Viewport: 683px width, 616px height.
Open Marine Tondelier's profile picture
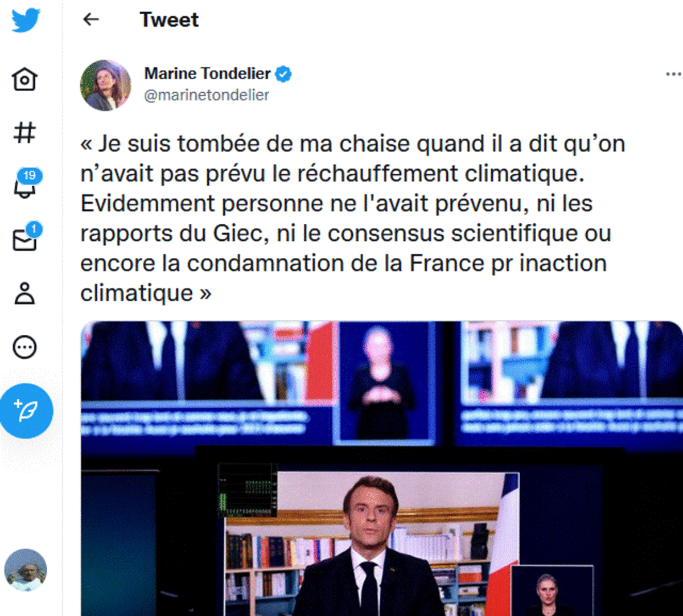(106, 85)
